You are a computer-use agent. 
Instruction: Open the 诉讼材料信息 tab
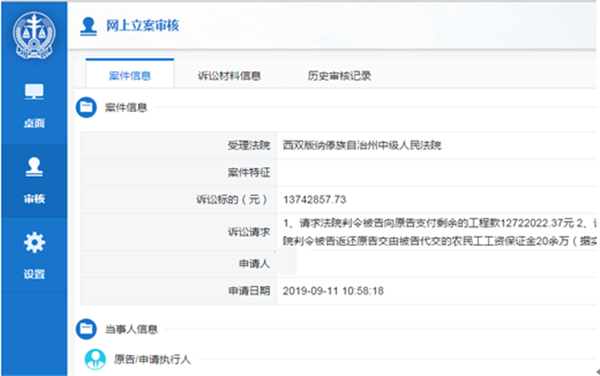(229, 76)
